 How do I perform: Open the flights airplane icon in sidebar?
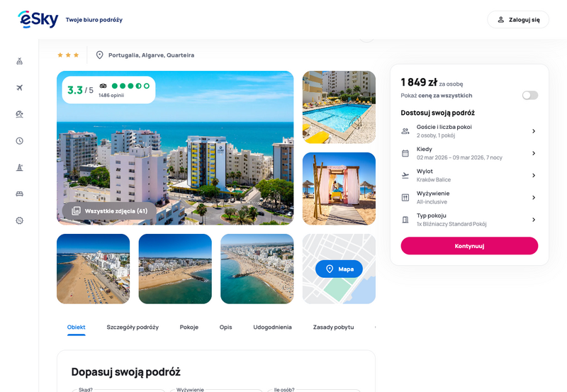coord(20,87)
